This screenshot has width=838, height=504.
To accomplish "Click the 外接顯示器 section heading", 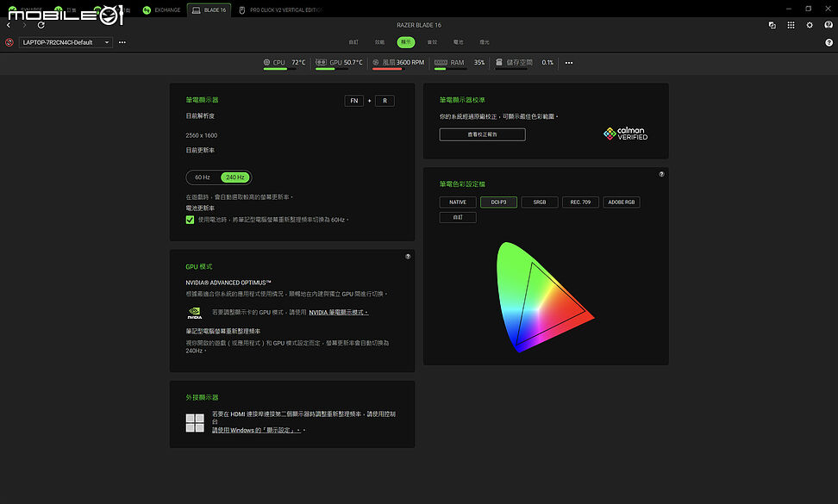I will [x=202, y=398].
